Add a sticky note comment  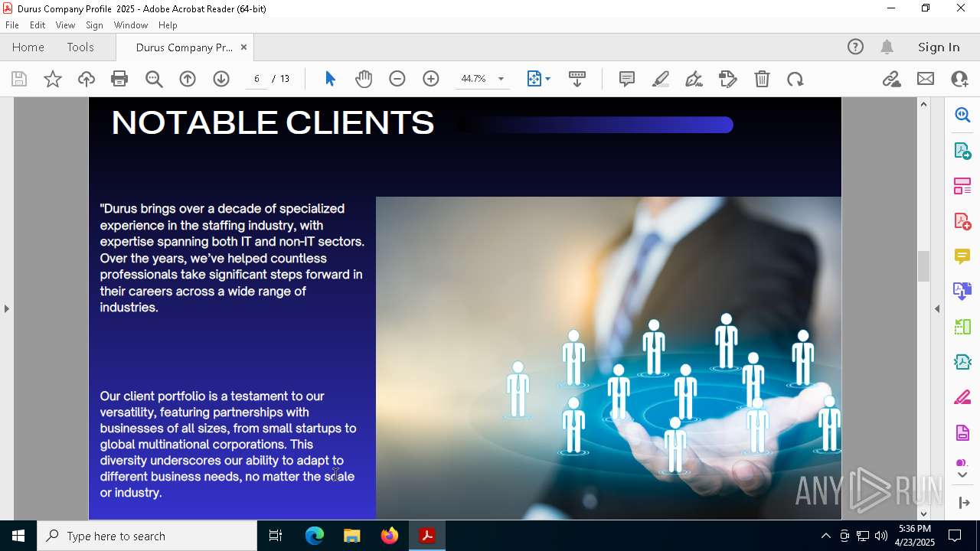click(x=627, y=79)
